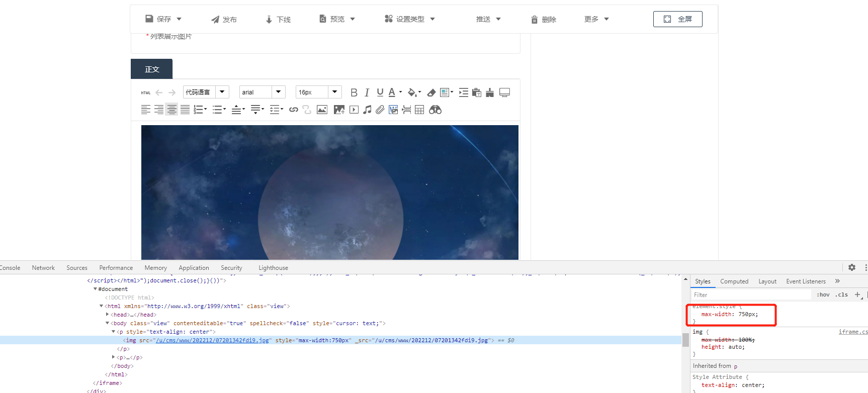The width and height of the screenshot is (868, 393).
Task: Toggle the :hov element state panel
Action: pyautogui.click(x=823, y=295)
